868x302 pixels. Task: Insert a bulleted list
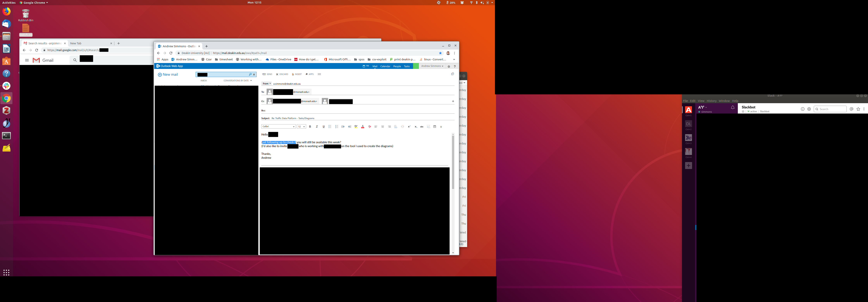pos(330,127)
